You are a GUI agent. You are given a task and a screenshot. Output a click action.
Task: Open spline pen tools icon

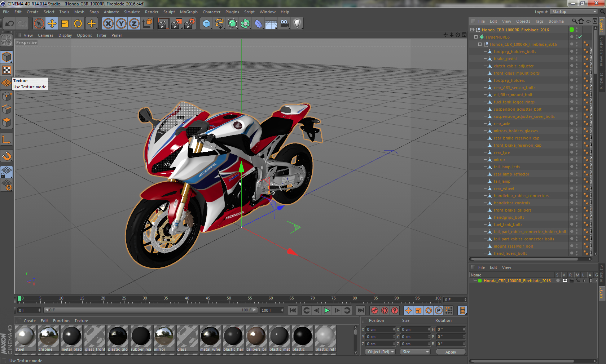219,24
